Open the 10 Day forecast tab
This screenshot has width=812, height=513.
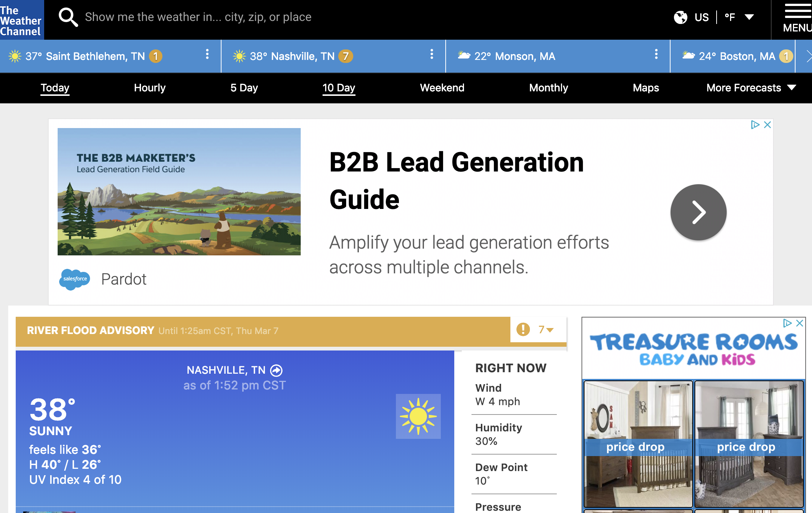[x=339, y=88]
